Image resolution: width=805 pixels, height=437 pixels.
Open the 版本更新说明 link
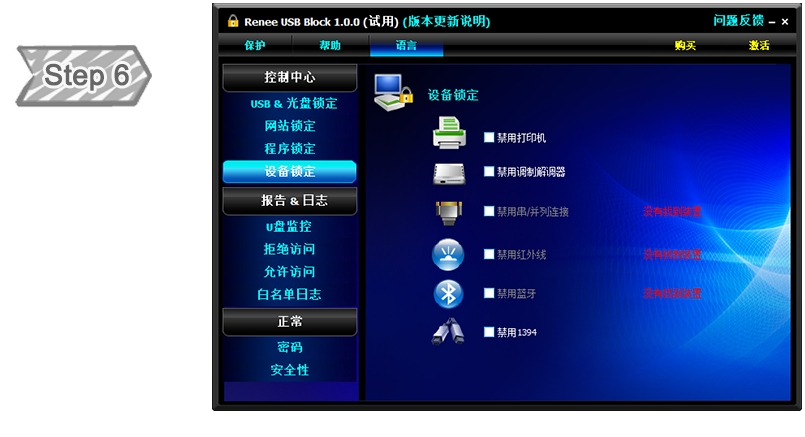[446, 22]
